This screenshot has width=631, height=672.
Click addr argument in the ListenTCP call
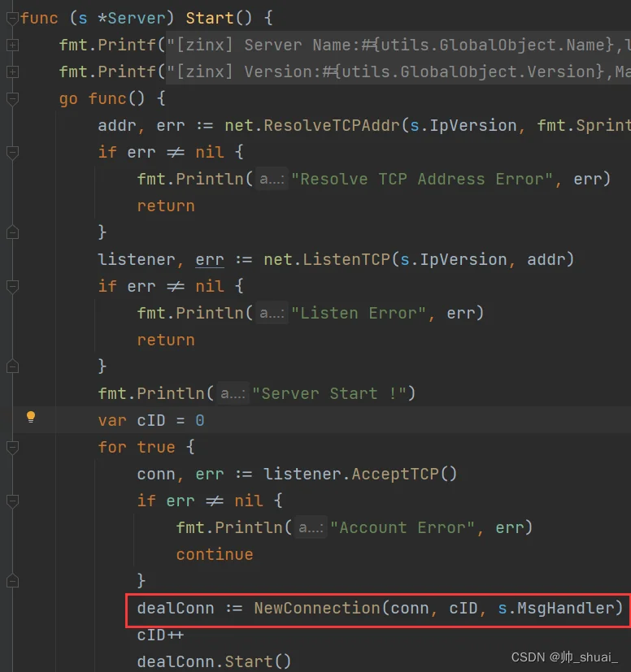(x=546, y=260)
